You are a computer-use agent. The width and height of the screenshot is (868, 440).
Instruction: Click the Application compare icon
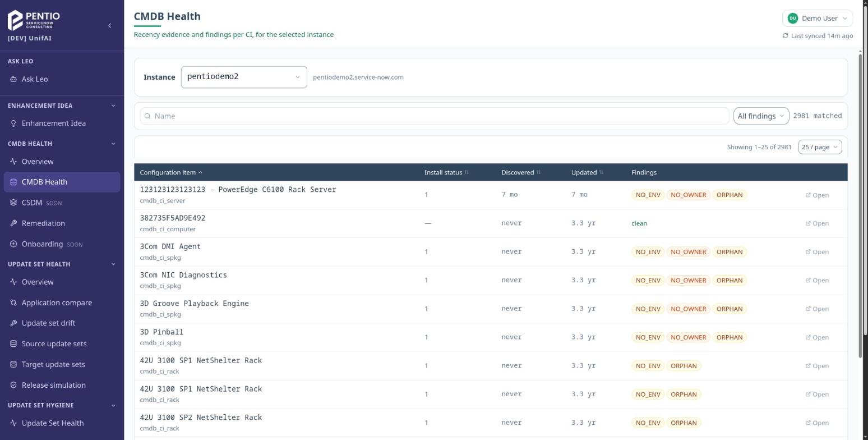[13, 302]
